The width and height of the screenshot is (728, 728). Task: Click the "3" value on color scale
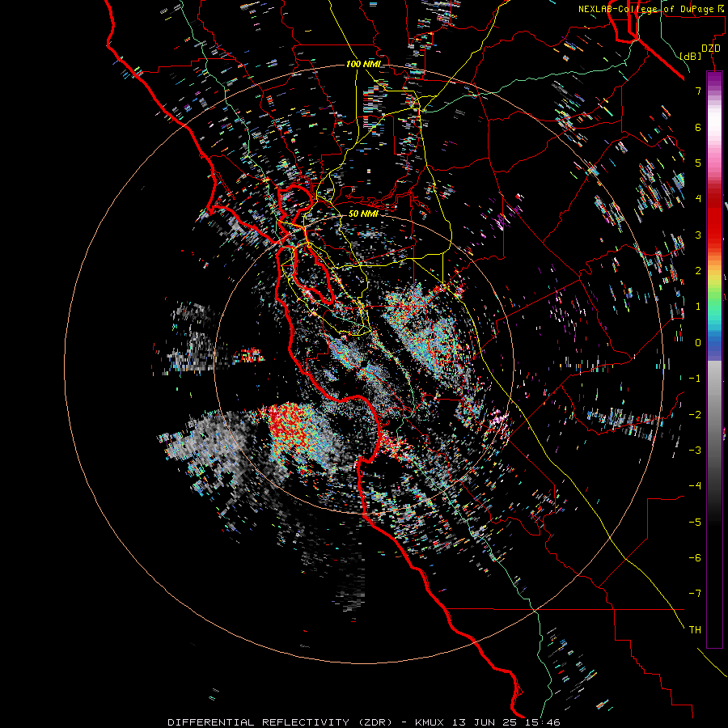pyautogui.click(x=698, y=235)
